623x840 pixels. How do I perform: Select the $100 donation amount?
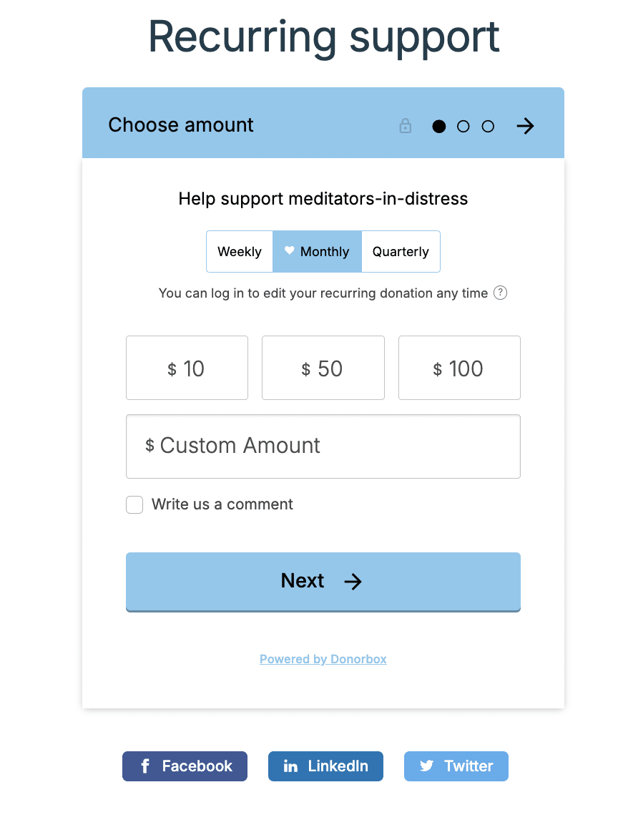(x=459, y=368)
